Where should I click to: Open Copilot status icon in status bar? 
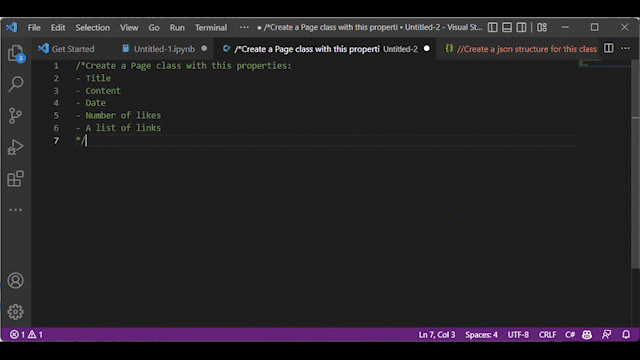pyautogui.click(x=587, y=335)
